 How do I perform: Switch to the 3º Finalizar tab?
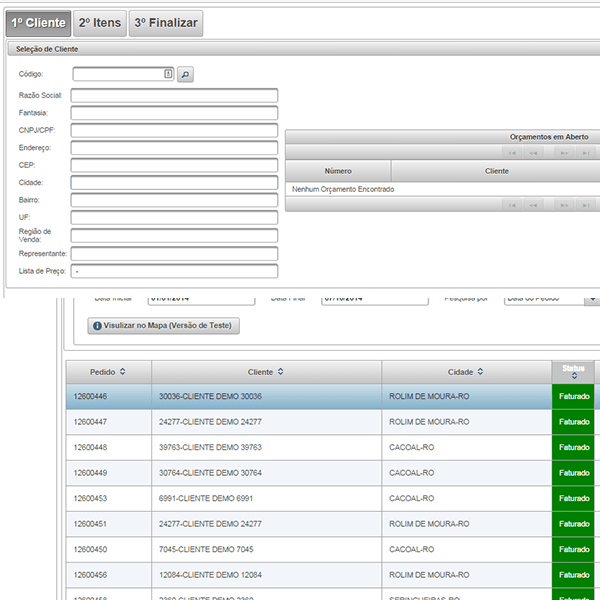click(x=166, y=23)
